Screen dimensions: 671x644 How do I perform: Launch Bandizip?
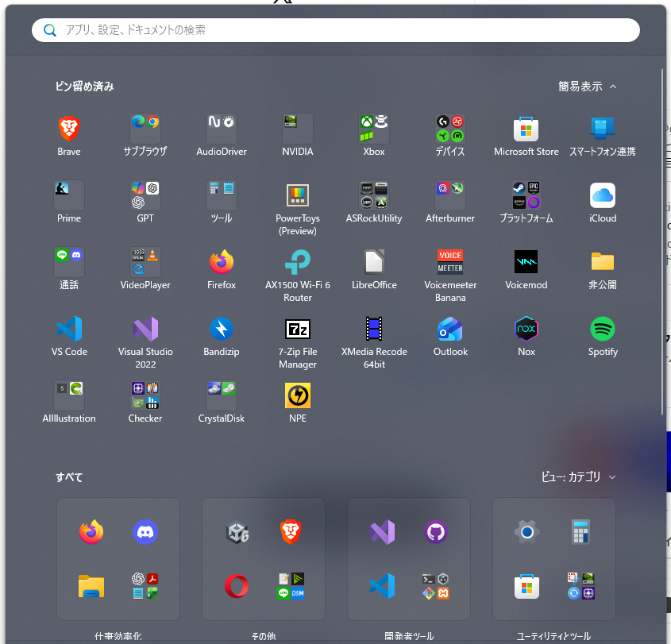click(x=222, y=329)
